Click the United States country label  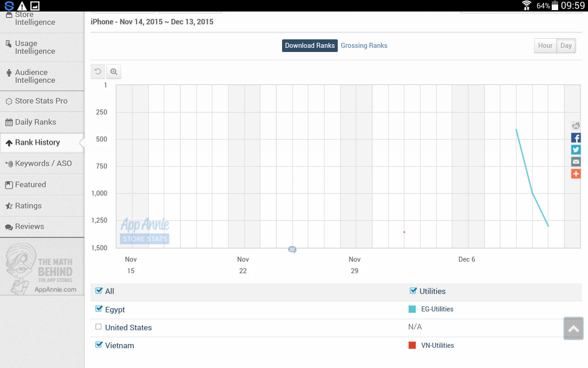coord(128,328)
